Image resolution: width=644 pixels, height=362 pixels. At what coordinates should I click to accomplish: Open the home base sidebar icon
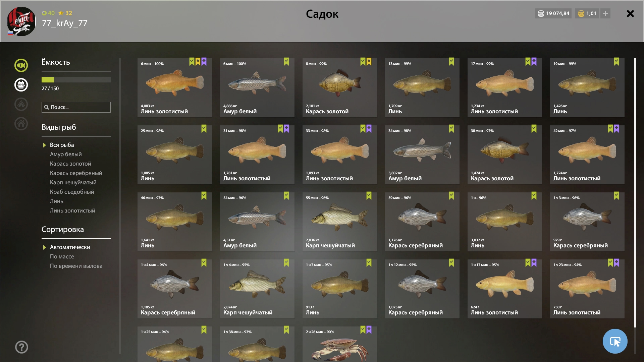[x=21, y=124]
